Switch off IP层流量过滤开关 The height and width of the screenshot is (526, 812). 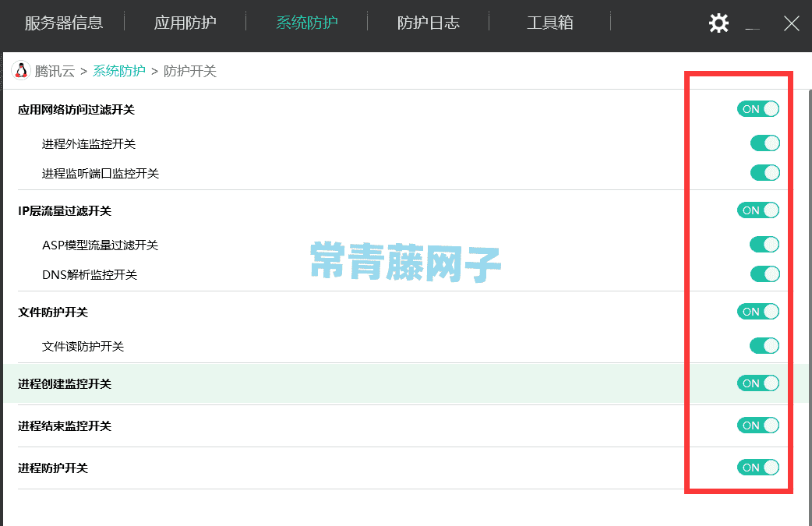758,210
